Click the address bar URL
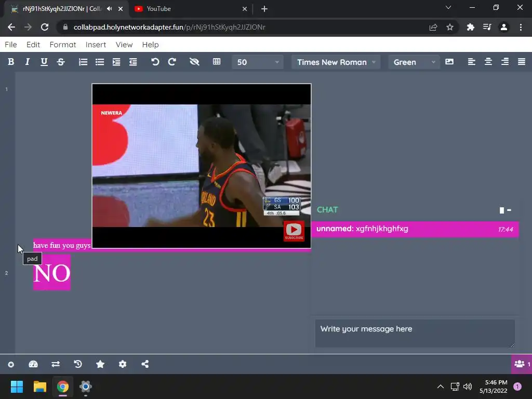Screen dimensions: 532x399 169,27
